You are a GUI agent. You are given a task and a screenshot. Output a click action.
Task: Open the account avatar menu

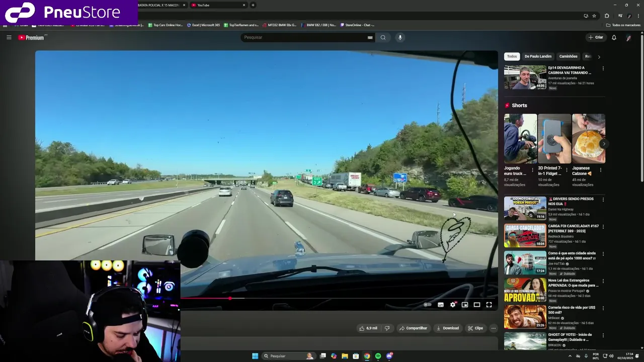click(628, 37)
